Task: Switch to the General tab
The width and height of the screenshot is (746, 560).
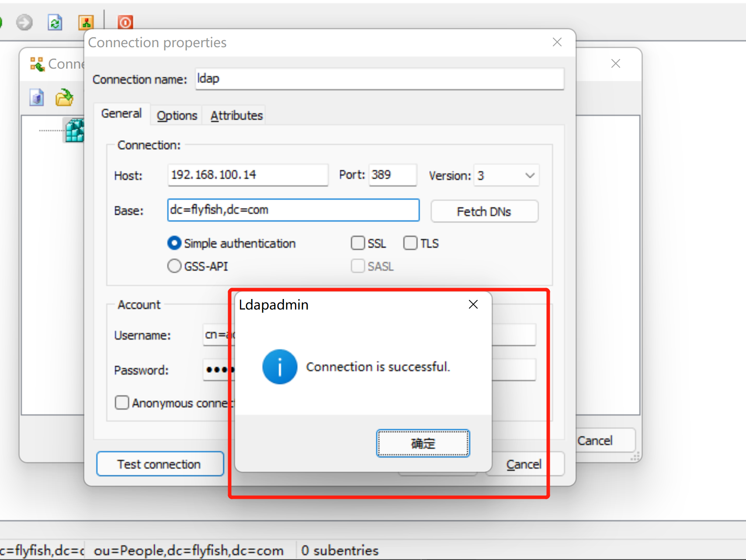Action: [x=121, y=114]
